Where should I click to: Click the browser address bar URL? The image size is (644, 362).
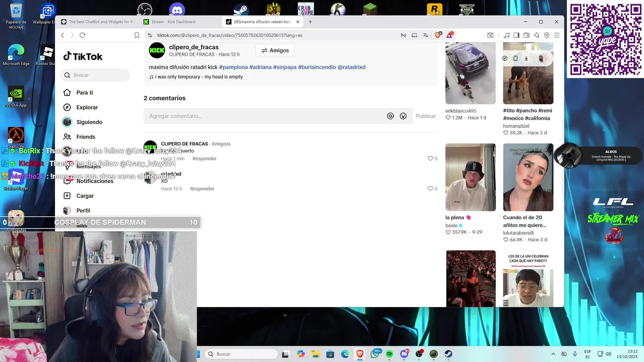(x=230, y=35)
